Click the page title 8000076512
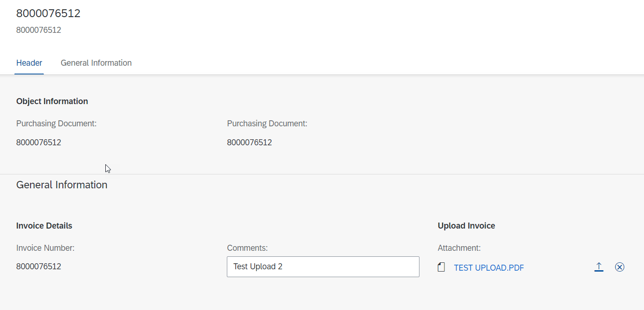 point(49,13)
